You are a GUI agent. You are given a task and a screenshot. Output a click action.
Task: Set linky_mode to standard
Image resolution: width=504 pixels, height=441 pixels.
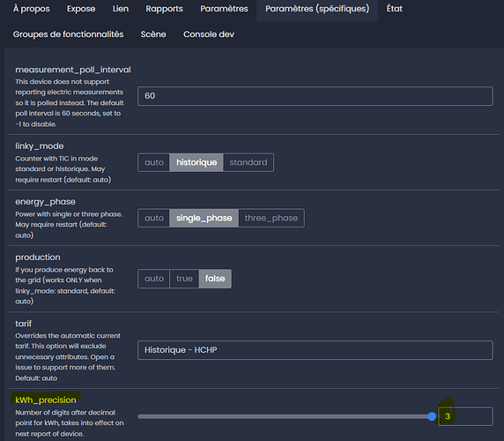(248, 162)
